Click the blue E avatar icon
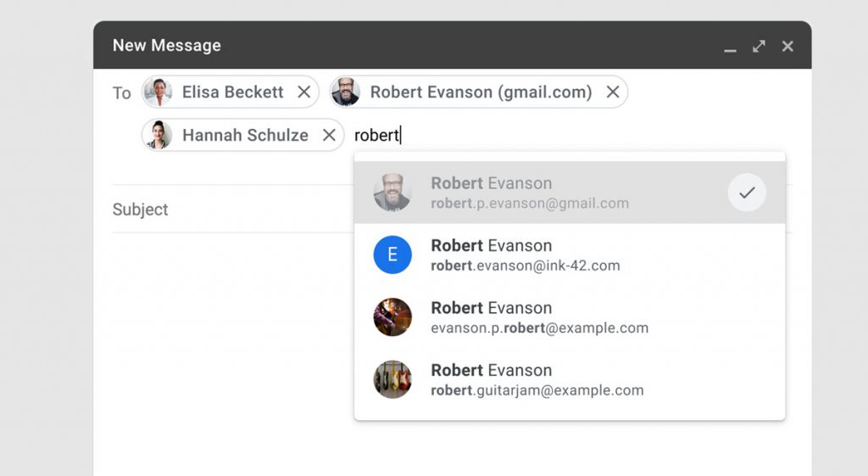This screenshot has height=476, width=868. 392,255
